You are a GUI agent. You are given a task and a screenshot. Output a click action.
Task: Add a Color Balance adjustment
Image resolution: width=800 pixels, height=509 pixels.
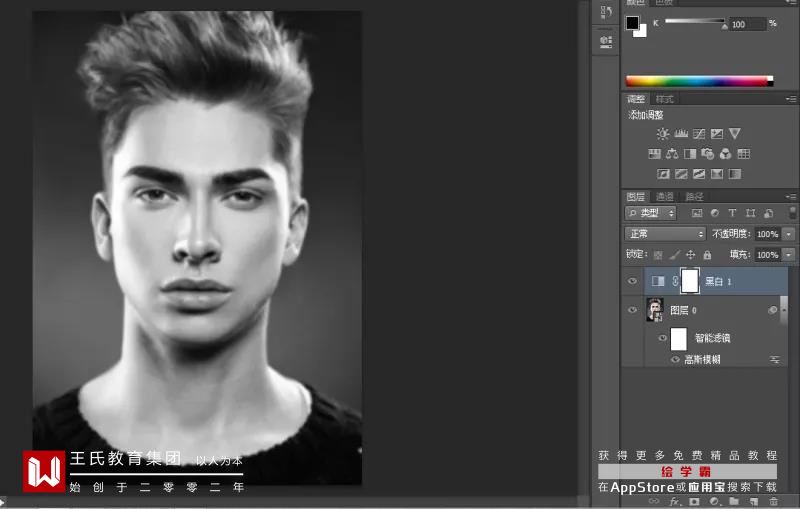[672, 154]
